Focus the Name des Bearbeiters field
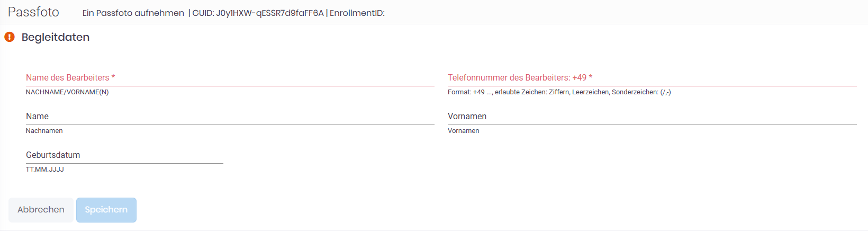 point(230,78)
